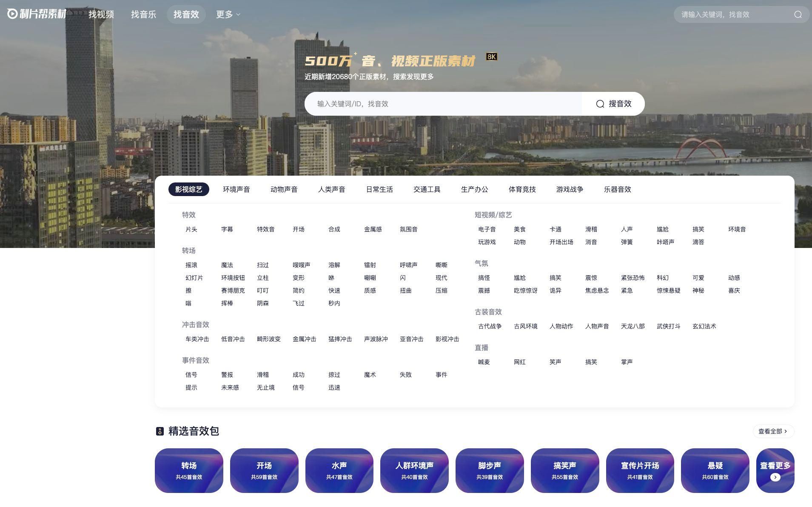Open the 警报 event sound tag
812x507 pixels.
[x=227, y=375]
